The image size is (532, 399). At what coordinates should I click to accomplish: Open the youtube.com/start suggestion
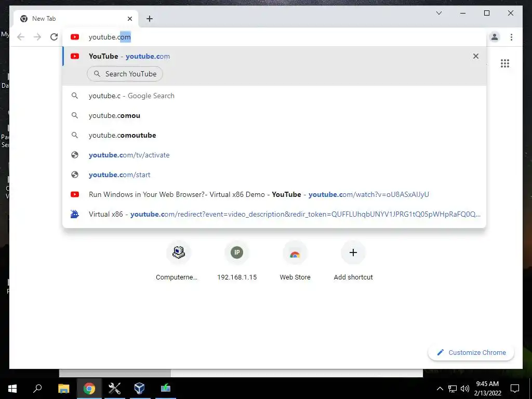point(274,175)
